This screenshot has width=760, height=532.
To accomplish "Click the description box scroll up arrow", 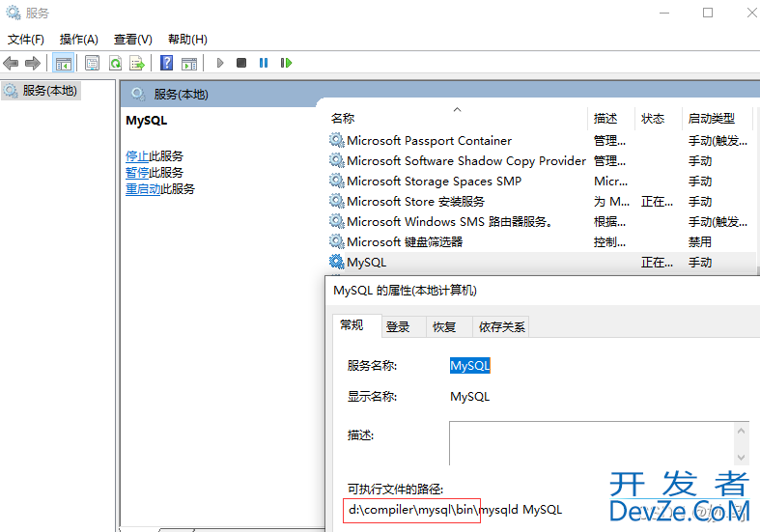I will [x=741, y=431].
